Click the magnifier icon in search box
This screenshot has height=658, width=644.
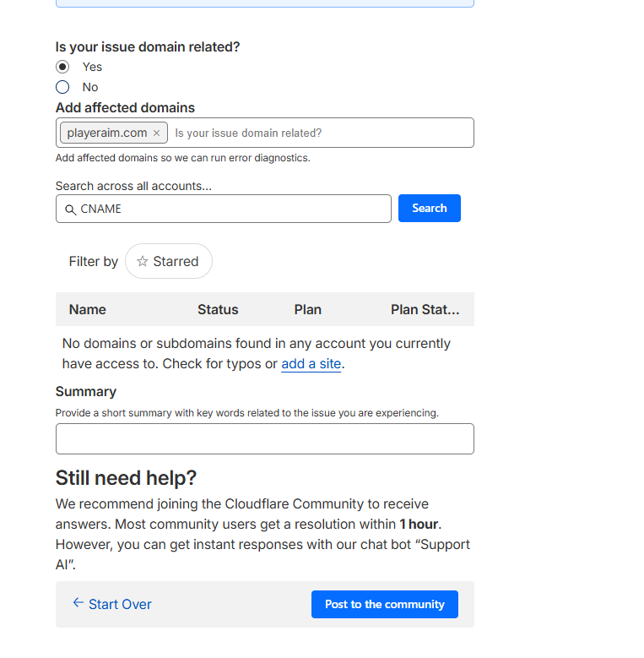[x=70, y=209]
